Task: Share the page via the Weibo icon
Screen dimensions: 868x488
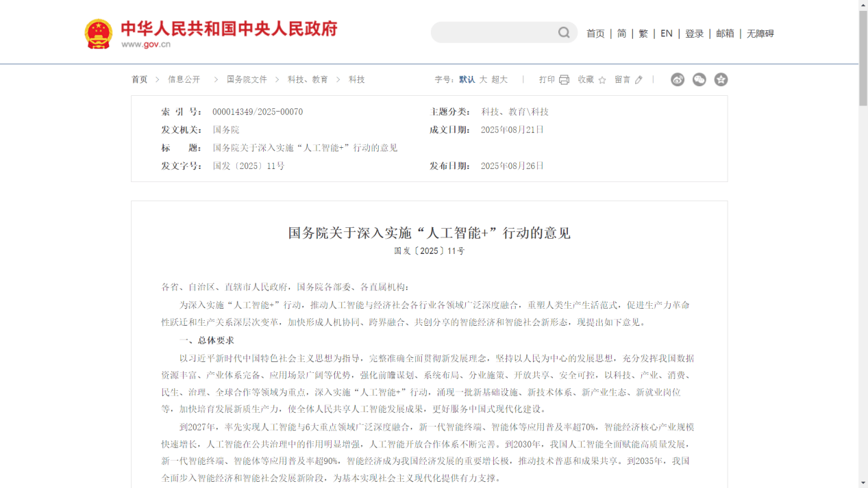Action: (678, 79)
